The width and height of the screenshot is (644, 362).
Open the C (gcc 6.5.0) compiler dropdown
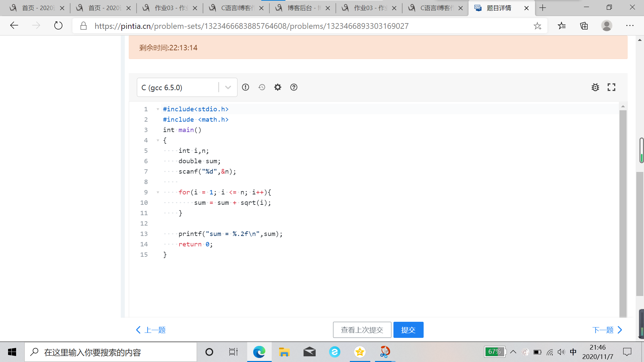pos(228,87)
